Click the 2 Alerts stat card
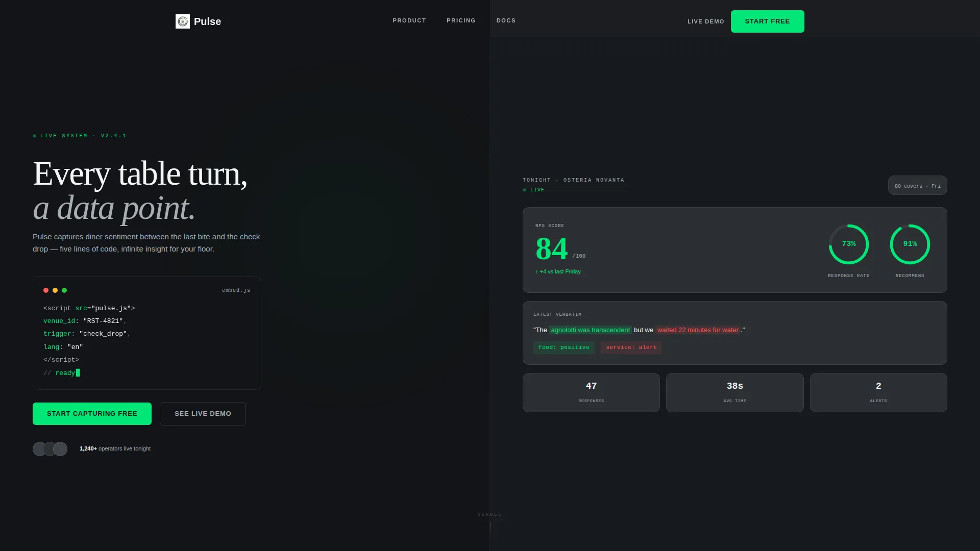This screenshot has width=980, height=551. pos(878,392)
